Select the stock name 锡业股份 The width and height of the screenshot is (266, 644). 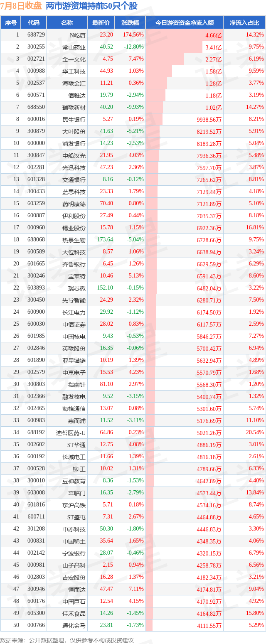pyautogui.click(x=74, y=228)
